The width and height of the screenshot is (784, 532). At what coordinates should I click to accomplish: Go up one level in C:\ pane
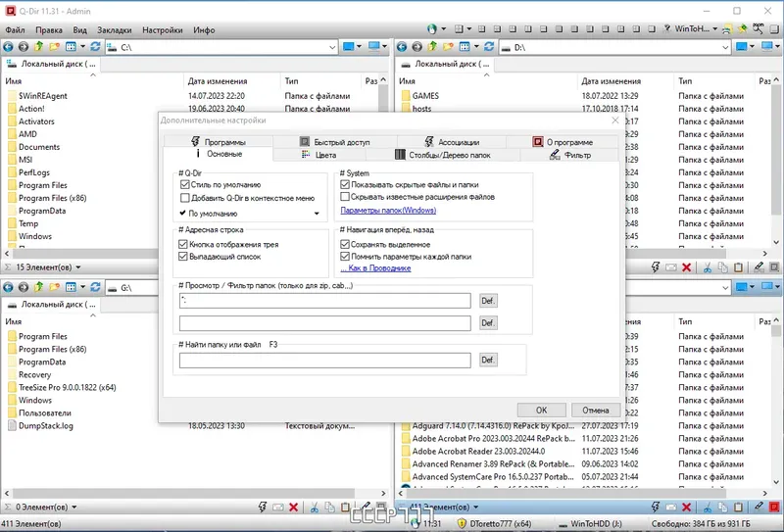(x=39, y=47)
